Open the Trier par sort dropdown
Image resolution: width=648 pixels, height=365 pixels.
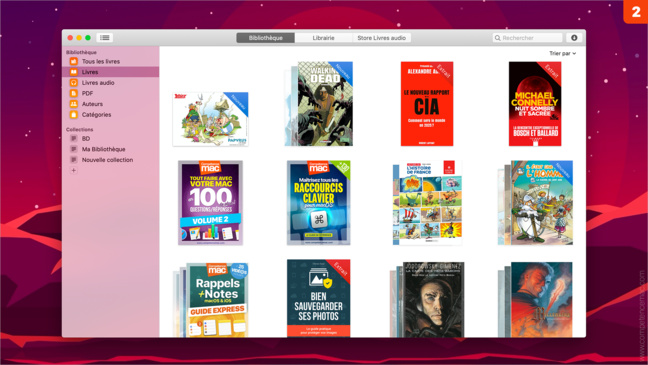(x=562, y=53)
